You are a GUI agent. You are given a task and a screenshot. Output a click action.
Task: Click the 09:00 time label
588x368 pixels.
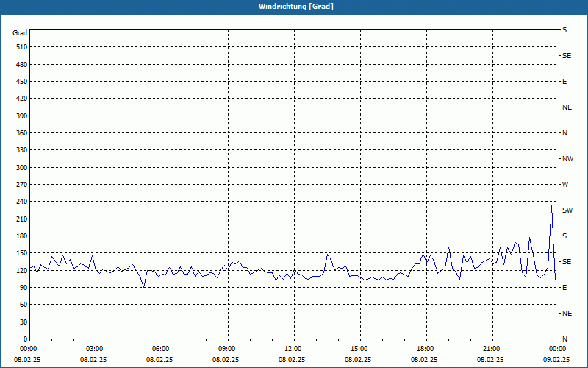(x=228, y=349)
